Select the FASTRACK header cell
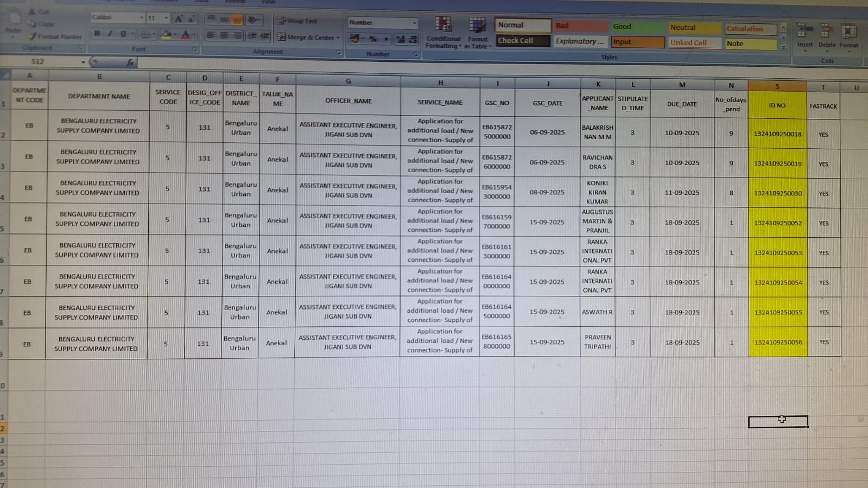The width and height of the screenshot is (868, 488). pos(823,106)
